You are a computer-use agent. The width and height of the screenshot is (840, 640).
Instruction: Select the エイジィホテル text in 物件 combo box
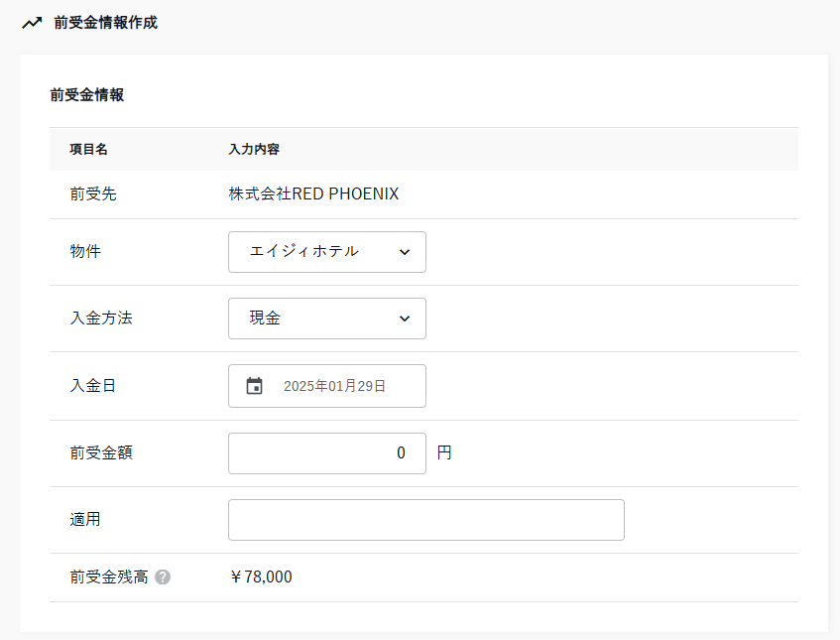pos(303,252)
